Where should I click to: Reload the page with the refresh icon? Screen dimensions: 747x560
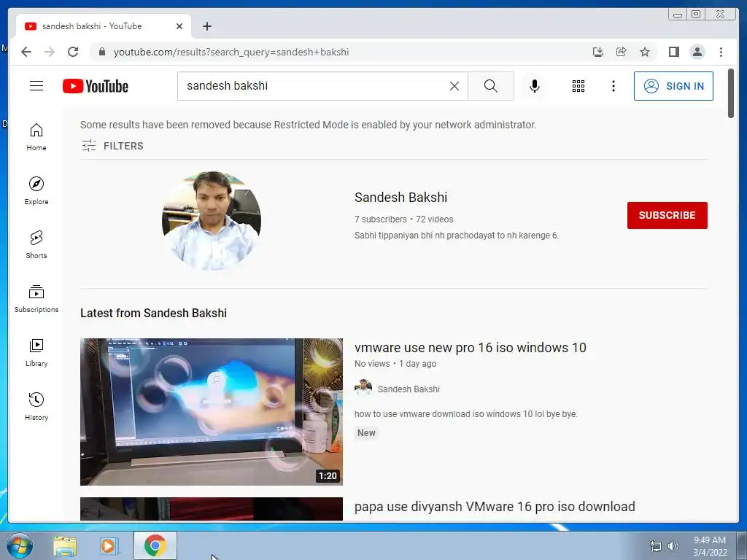pyautogui.click(x=73, y=52)
